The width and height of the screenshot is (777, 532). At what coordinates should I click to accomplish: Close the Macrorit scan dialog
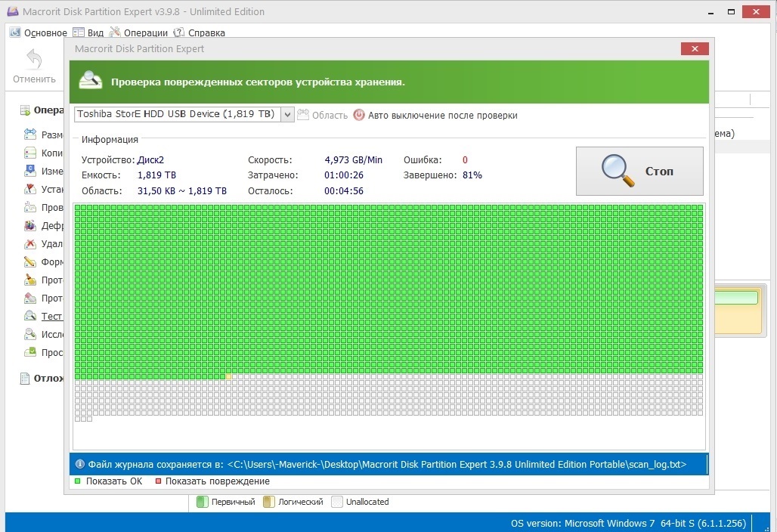click(695, 48)
